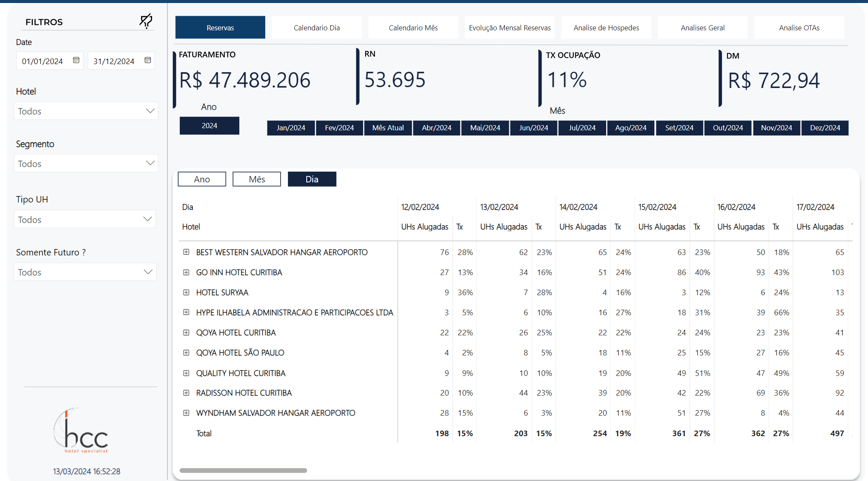The width and height of the screenshot is (868, 481).
Task: Clear all filters with the eraser icon
Action: point(146,21)
